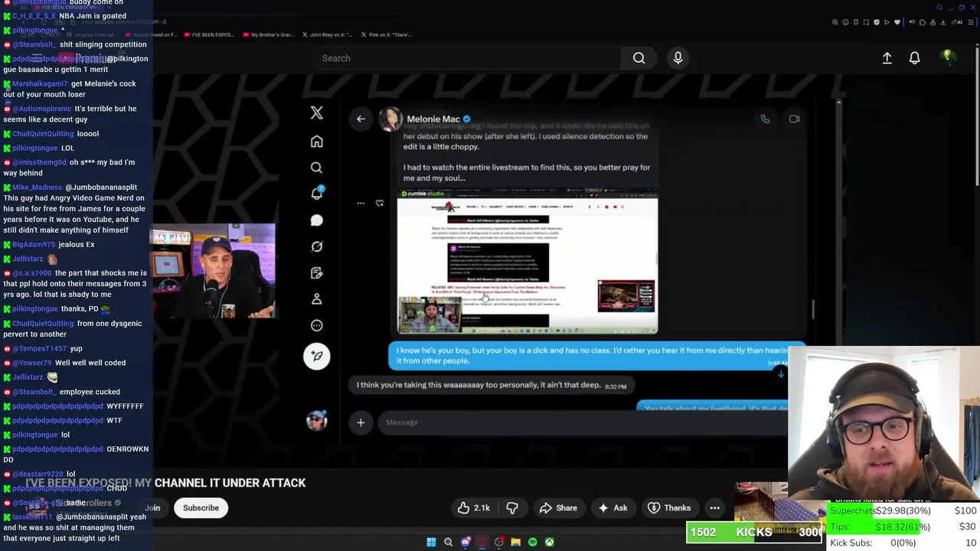Open Melonie Mac's profile picture
The height and width of the screenshot is (551, 980).
[x=390, y=119]
